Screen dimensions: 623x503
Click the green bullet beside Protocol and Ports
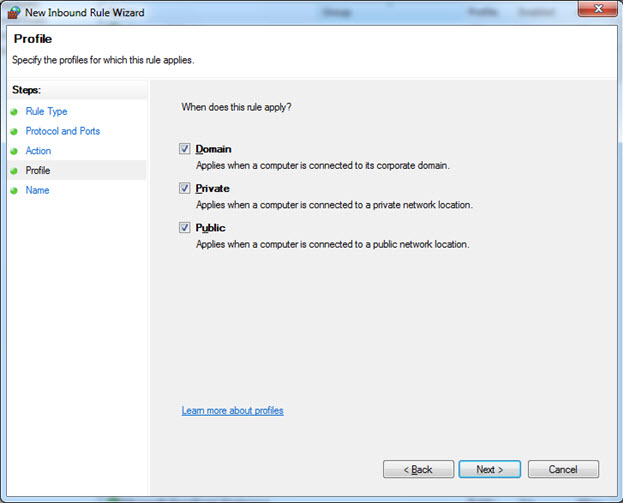coord(14,132)
